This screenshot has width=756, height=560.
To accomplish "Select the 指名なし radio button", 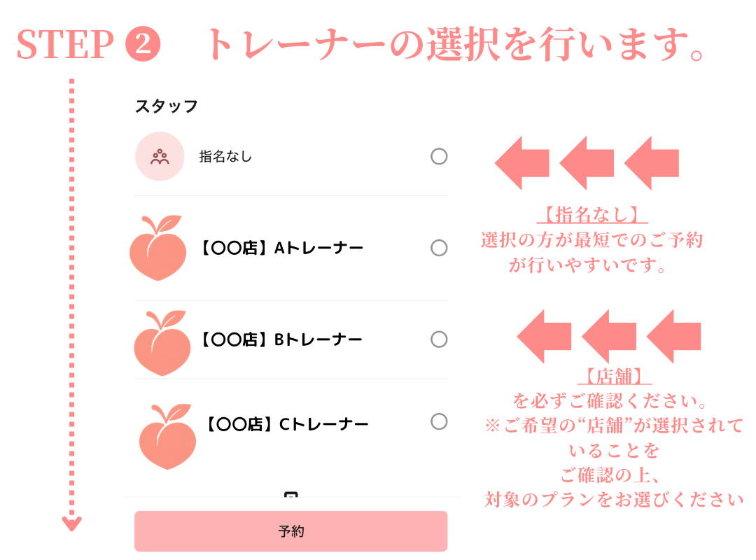I will pos(439,157).
